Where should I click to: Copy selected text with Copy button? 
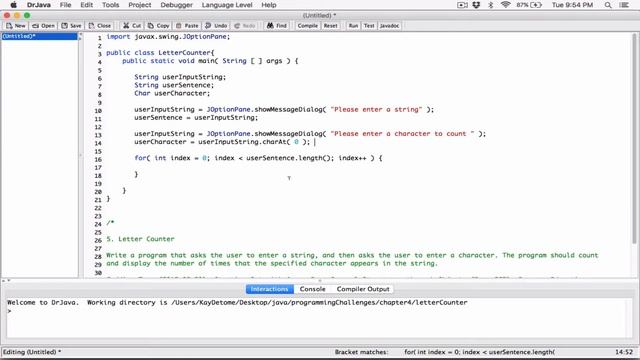[158, 26]
